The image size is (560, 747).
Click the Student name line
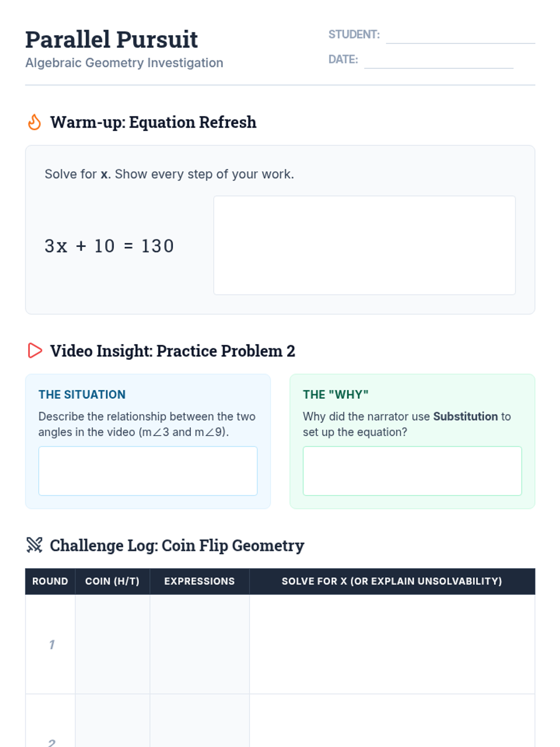[x=460, y=36]
